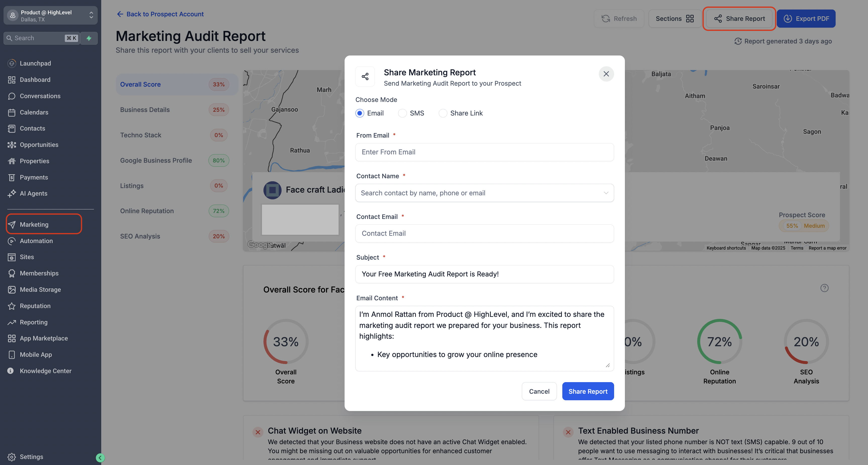Go back to Prospect Account link
The height and width of the screenshot is (465, 868).
[160, 14]
